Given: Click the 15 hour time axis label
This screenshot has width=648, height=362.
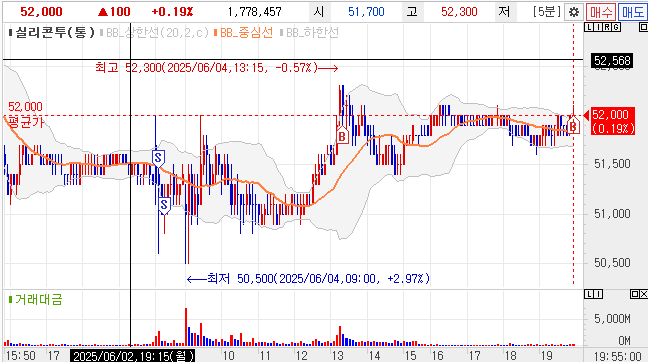Looking at the screenshot, I should (x=410, y=356).
